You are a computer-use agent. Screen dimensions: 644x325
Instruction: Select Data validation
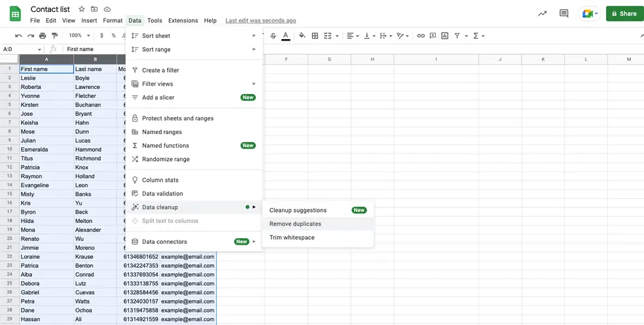pyautogui.click(x=194, y=194)
